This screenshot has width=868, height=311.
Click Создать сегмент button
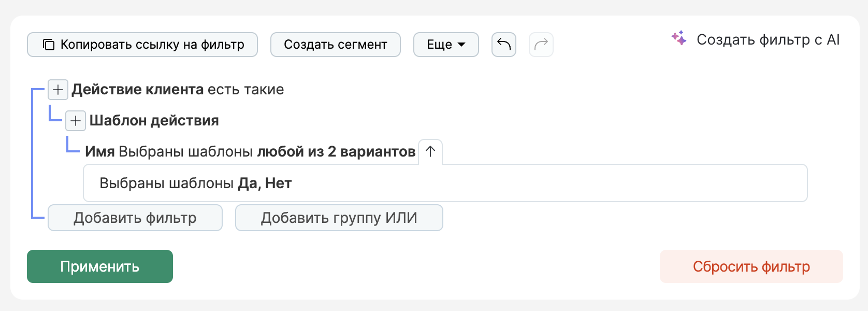point(336,45)
